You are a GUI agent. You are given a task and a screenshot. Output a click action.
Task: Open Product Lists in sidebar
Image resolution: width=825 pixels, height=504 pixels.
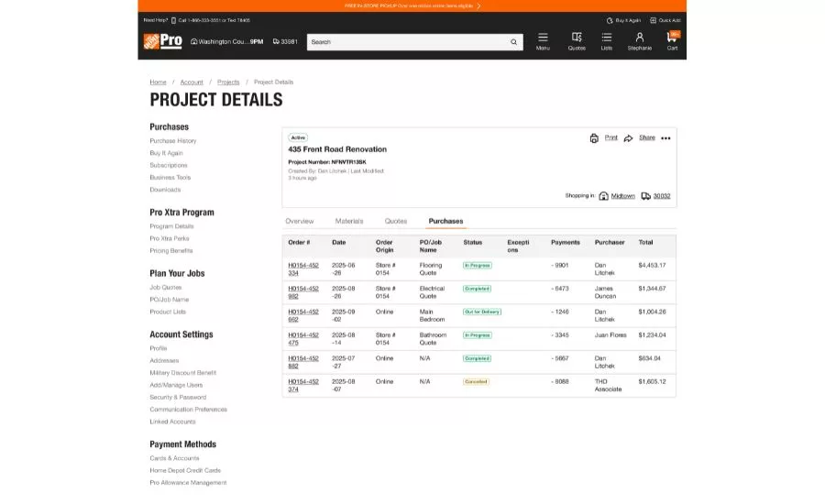click(x=168, y=312)
